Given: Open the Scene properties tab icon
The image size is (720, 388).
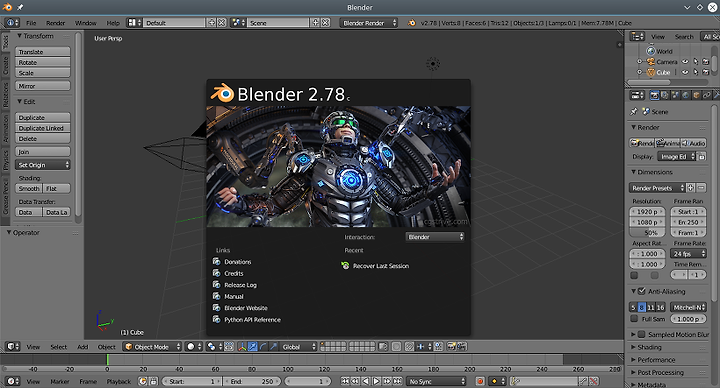Looking at the screenshot, I should click(675, 95).
